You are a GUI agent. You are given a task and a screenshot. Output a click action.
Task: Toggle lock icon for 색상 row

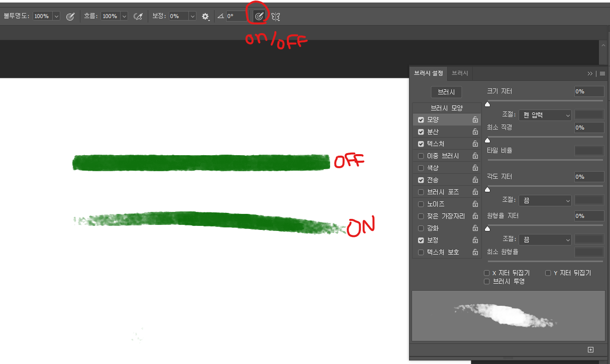[x=475, y=168]
